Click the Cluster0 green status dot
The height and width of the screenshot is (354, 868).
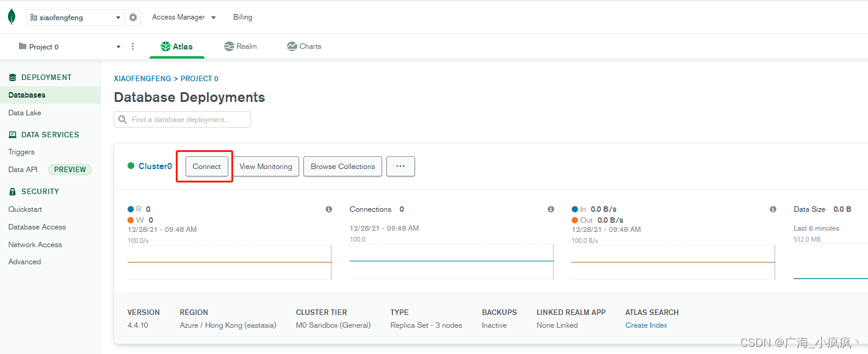coord(131,166)
